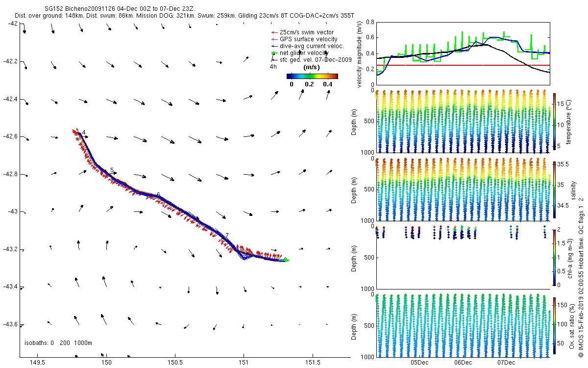This screenshot has height=368, width=588.
Task: Click the 'dive-avg current veloc.' legend entry
Action: [x=312, y=46]
